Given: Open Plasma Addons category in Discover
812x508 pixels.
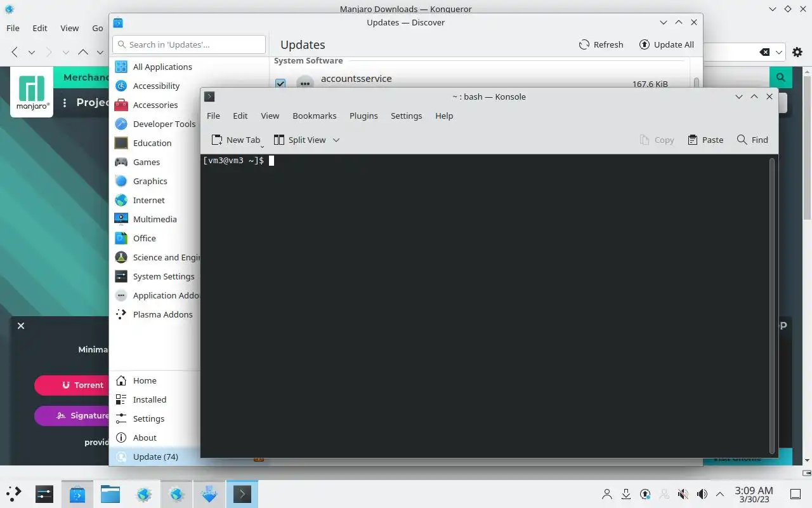Looking at the screenshot, I should click(x=155, y=314).
